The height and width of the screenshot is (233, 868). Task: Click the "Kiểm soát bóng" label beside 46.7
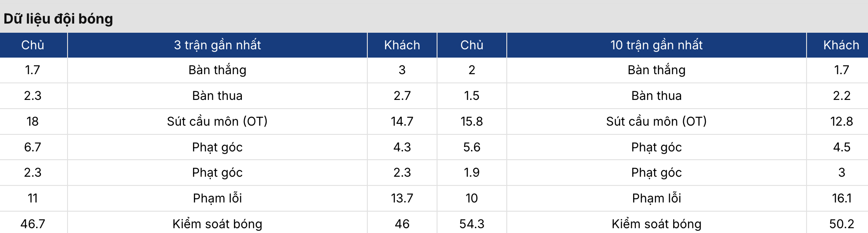[x=217, y=224]
